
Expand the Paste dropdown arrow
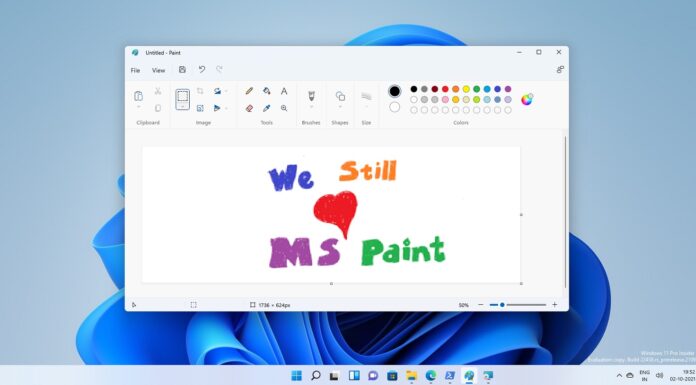click(138, 107)
